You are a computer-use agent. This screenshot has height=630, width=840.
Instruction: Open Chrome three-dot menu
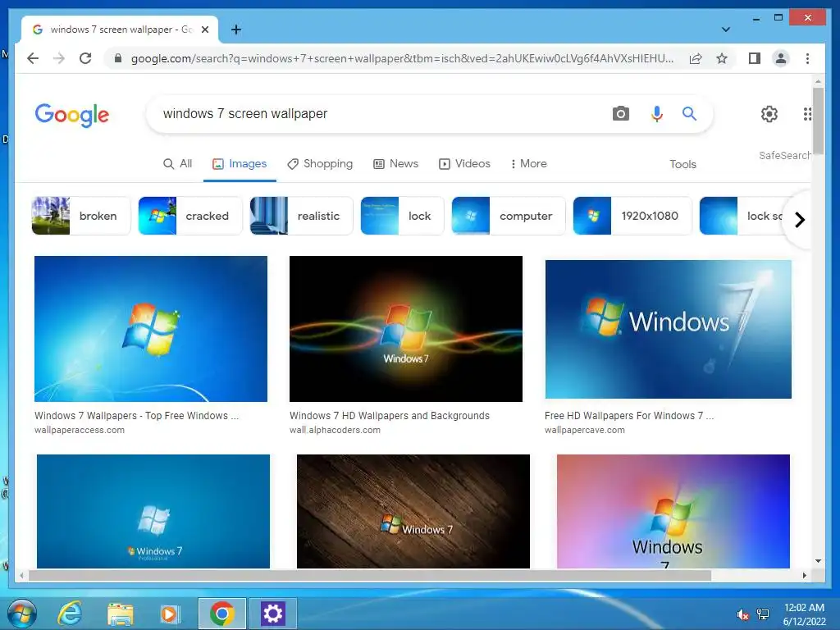click(x=807, y=58)
